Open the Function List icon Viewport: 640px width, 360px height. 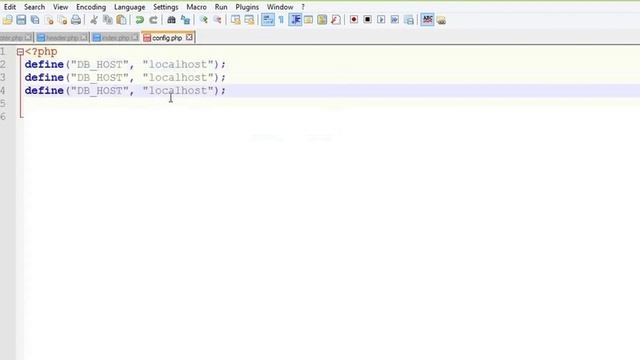pyautogui.click(x=336, y=20)
